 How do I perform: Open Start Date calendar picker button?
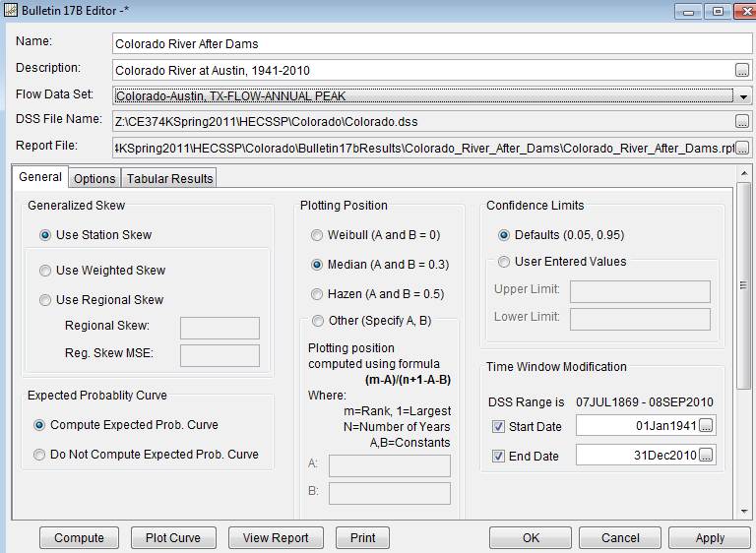(x=706, y=426)
